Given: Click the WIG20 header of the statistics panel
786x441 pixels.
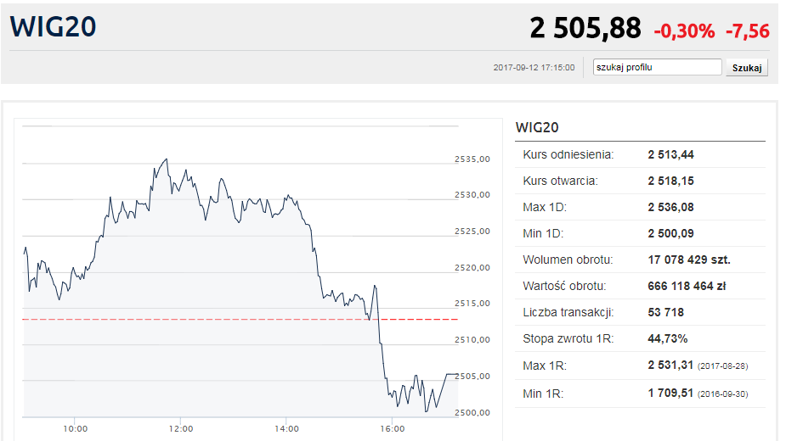Looking at the screenshot, I should (536, 127).
